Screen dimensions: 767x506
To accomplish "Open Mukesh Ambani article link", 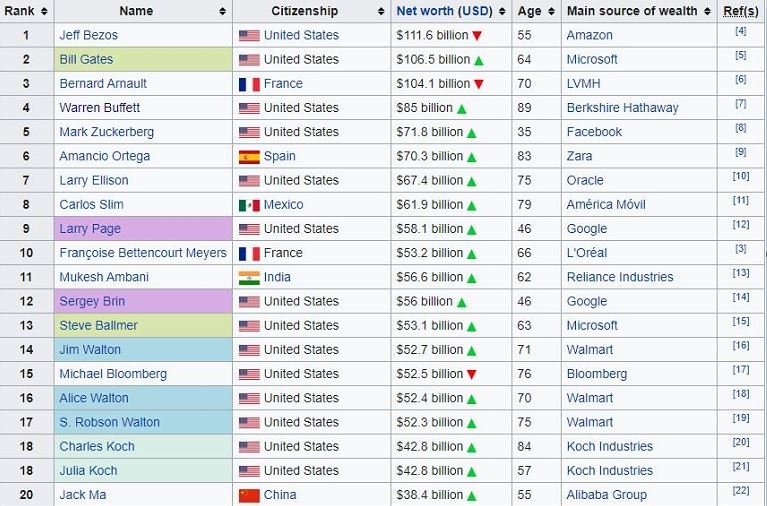I will (104, 277).
